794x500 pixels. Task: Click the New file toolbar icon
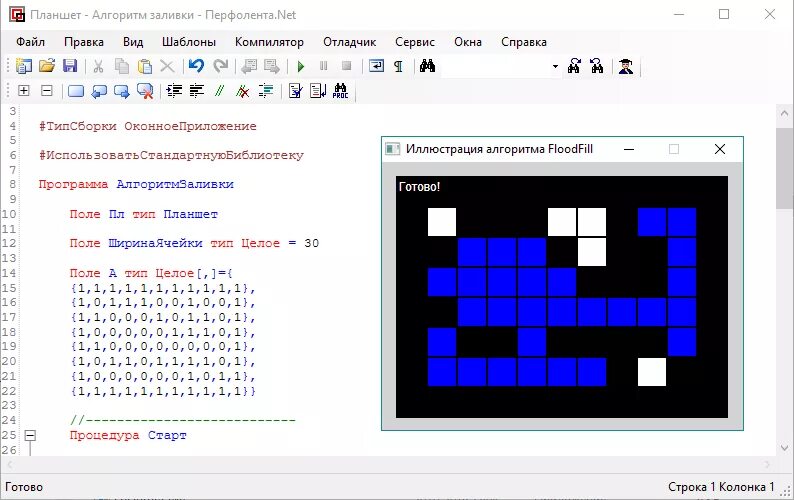coord(23,66)
